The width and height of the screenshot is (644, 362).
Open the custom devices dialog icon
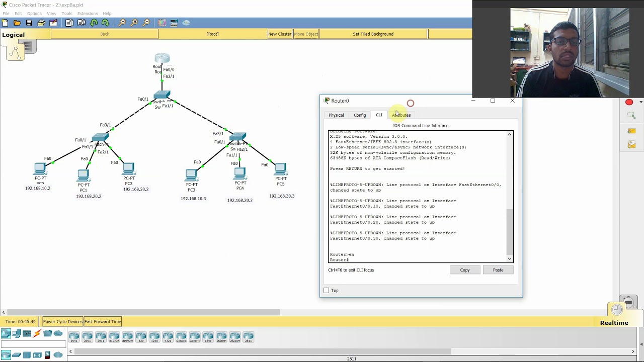[174, 23]
